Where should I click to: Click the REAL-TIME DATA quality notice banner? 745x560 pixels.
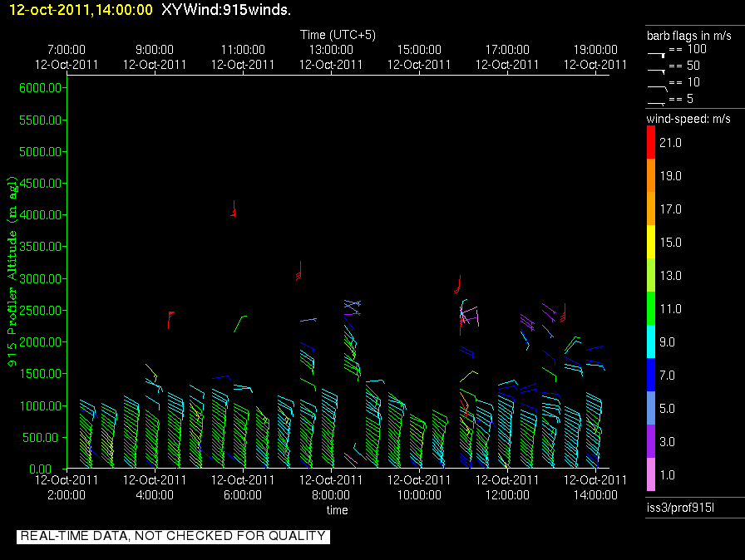point(173,536)
